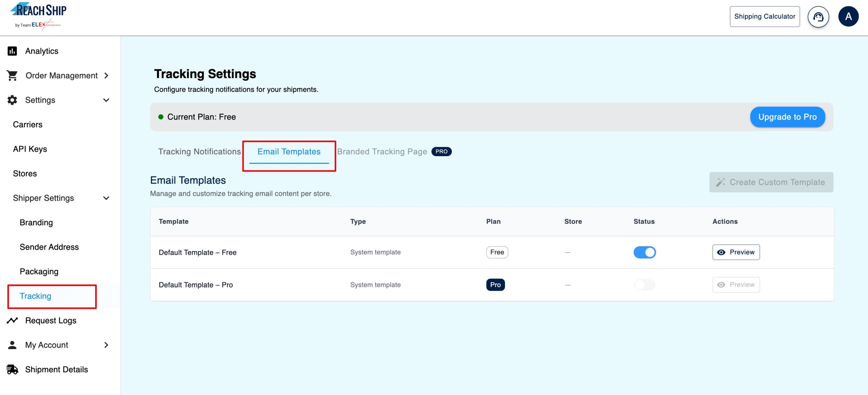Click the green status dot by Current Plan

coord(161,117)
